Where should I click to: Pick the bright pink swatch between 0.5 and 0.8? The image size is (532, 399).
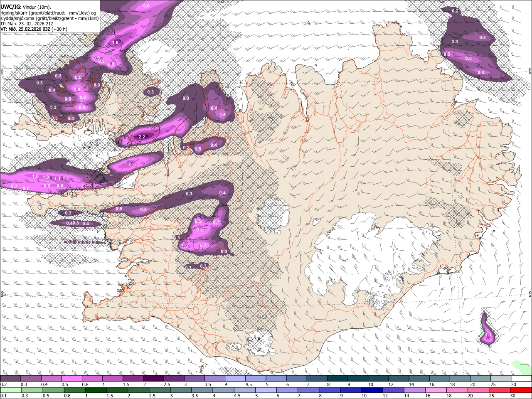click(71, 378)
